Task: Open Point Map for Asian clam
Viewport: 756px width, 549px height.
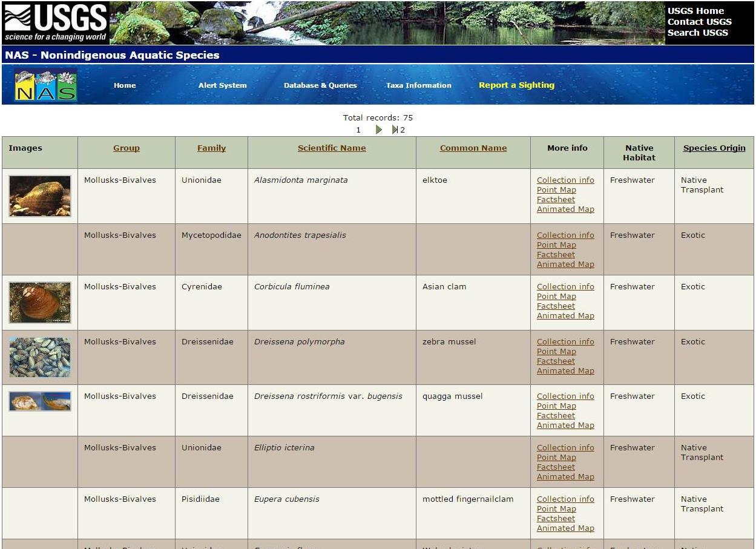Action: click(556, 296)
